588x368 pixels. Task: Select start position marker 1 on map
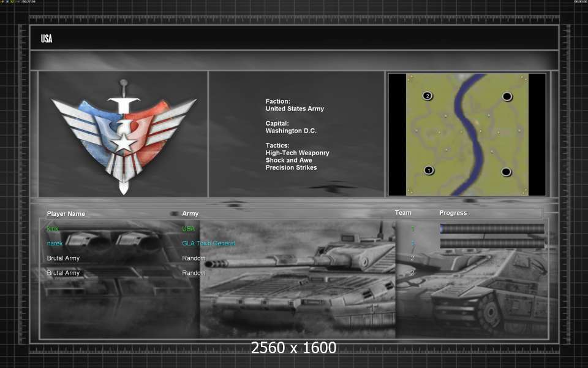coord(429,171)
